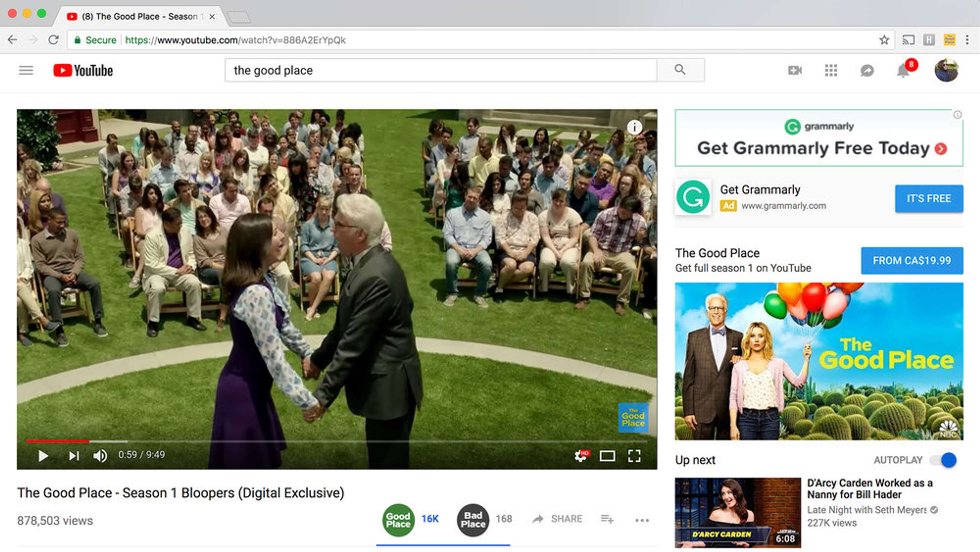Open more actions ellipsis under video
Viewport: 980px width, 552px height.
click(x=642, y=520)
